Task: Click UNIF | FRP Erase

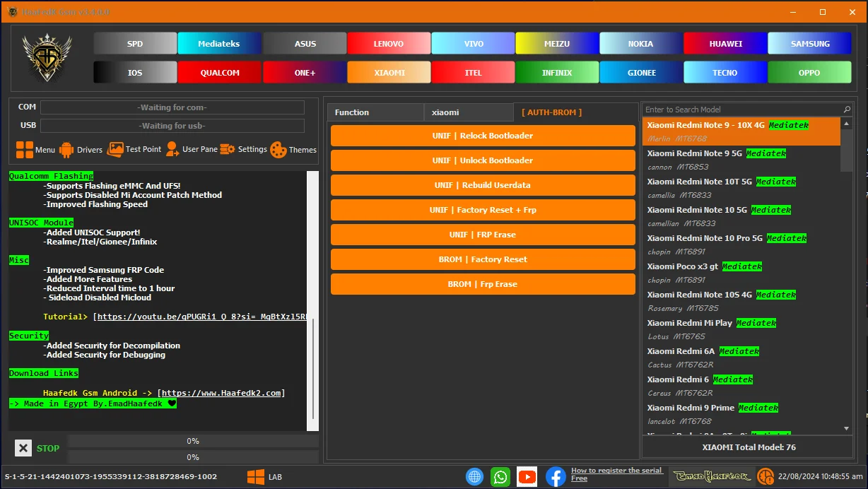Action: [x=483, y=235]
